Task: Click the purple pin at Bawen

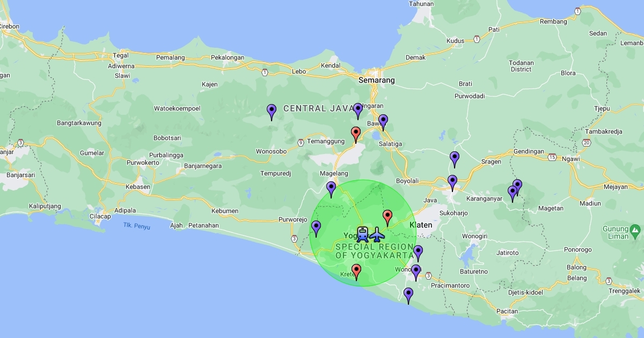Action: (x=383, y=122)
